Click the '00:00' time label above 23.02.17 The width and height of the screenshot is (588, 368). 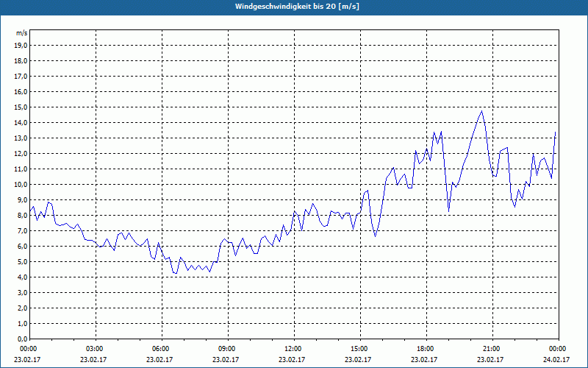[x=27, y=349]
